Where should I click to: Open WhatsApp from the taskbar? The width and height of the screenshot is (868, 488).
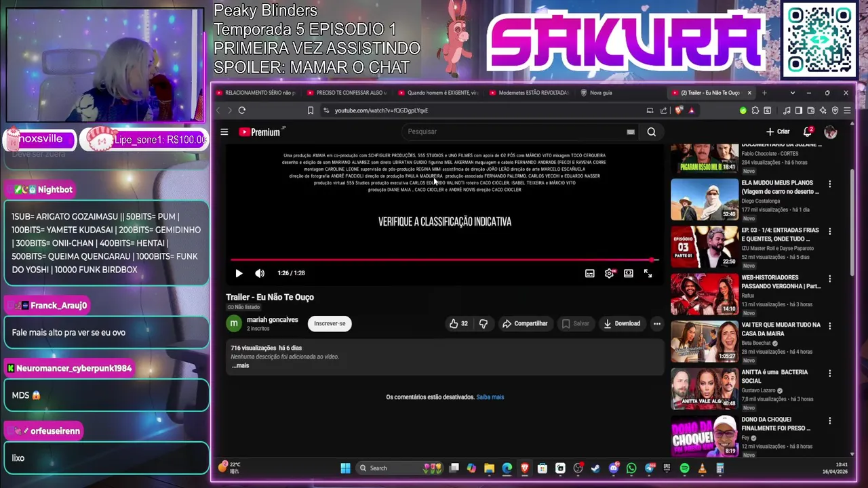pos(631,468)
